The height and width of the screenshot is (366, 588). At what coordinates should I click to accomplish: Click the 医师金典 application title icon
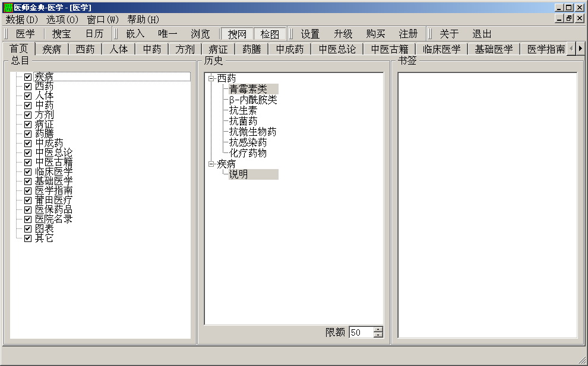pos(8,7)
